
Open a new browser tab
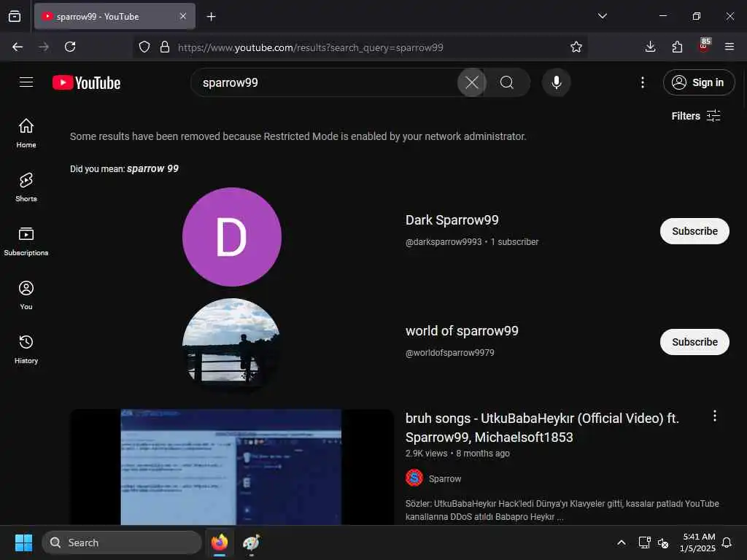(x=211, y=17)
